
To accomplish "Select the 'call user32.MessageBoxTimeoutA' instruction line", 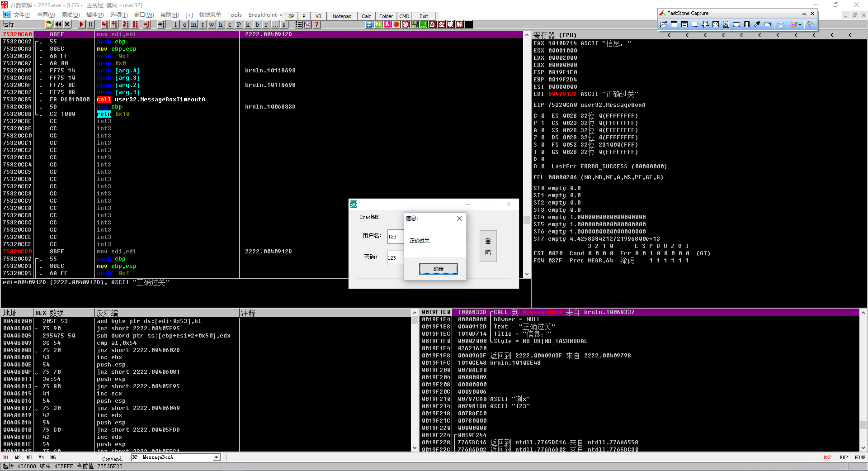I will point(151,100).
